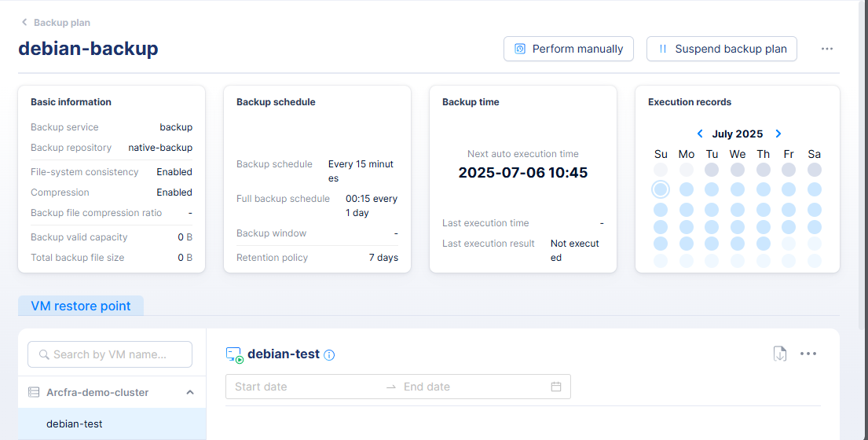Image resolution: width=868 pixels, height=440 pixels.
Task: Click the Perform manually button
Action: click(x=569, y=49)
